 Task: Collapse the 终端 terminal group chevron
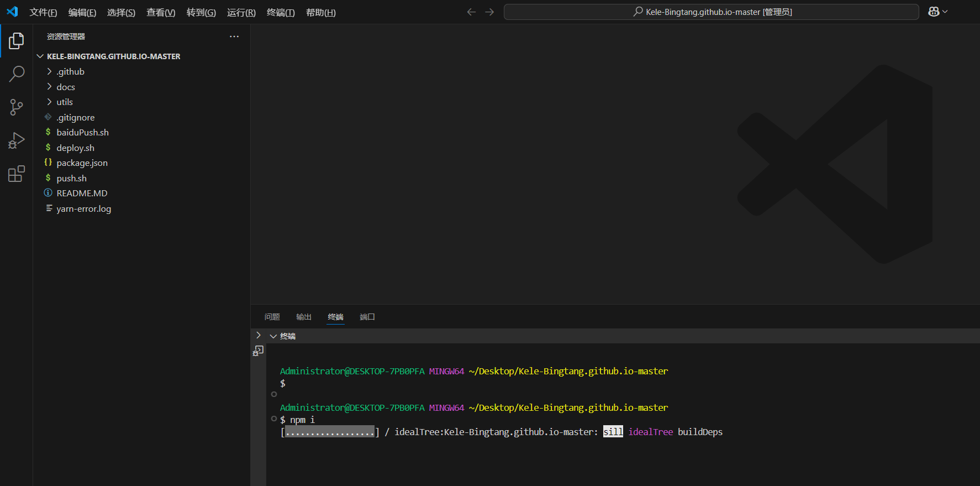pos(273,336)
